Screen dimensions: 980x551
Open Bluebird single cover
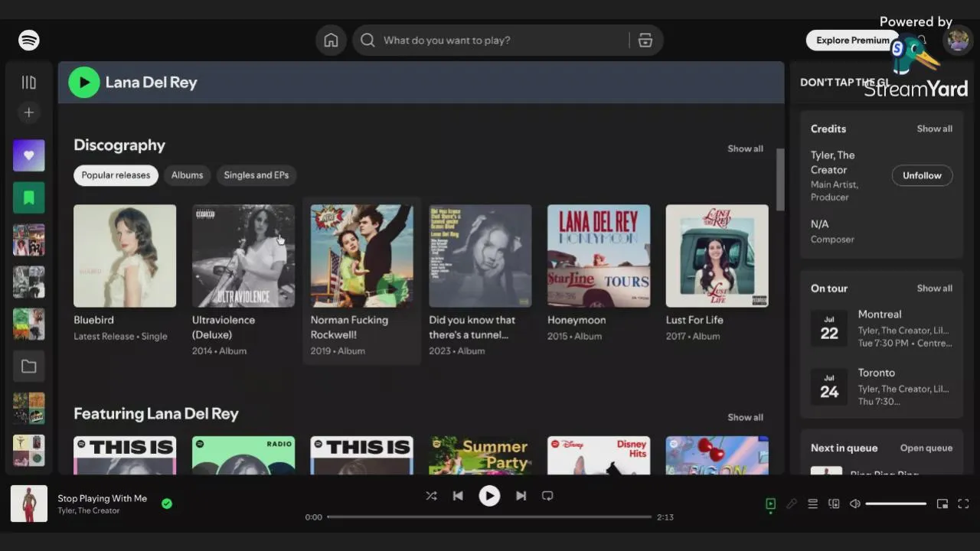coord(125,256)
